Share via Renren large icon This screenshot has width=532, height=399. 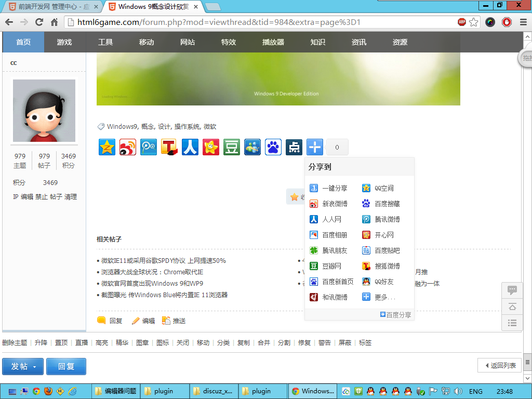click(190, 147)
